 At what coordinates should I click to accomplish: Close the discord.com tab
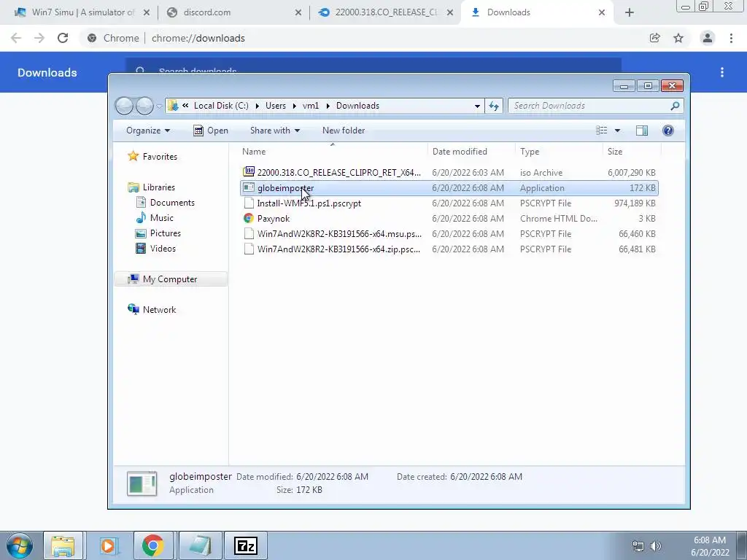pyautogui.click(x=298, y=12)
